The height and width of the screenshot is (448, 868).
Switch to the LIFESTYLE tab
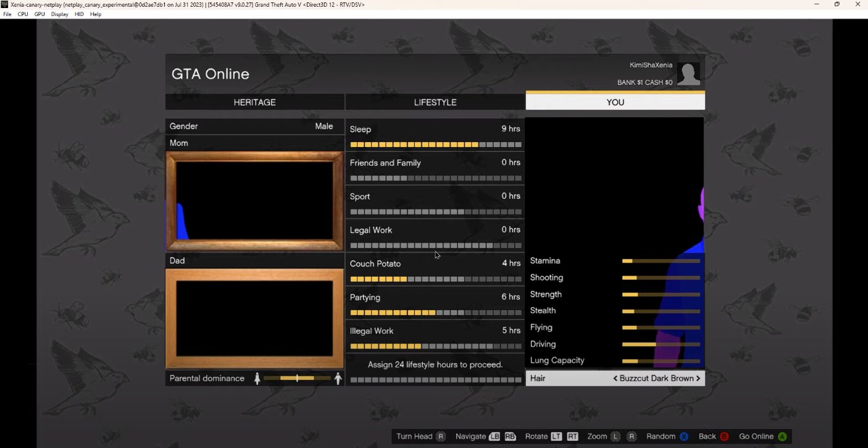click(x=435, y=102)
